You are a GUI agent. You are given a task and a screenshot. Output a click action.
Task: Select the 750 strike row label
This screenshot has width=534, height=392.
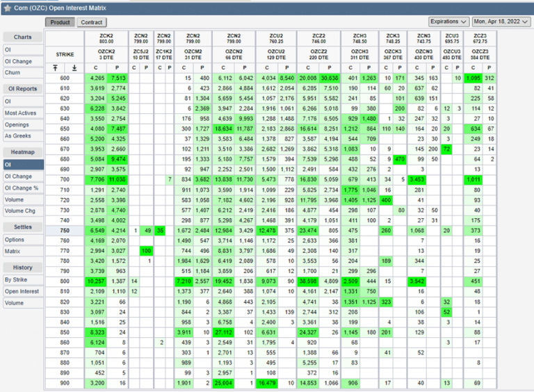[65, 231]
